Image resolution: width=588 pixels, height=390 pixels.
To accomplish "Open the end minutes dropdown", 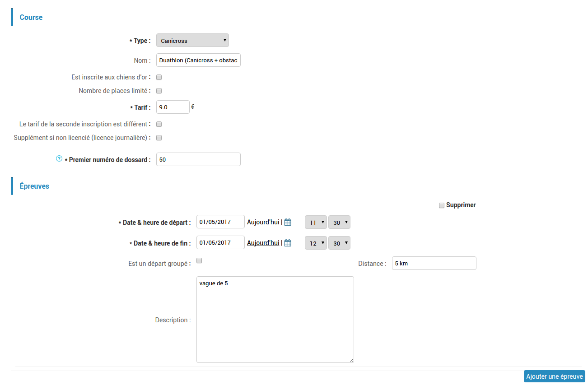I will 339,243.
